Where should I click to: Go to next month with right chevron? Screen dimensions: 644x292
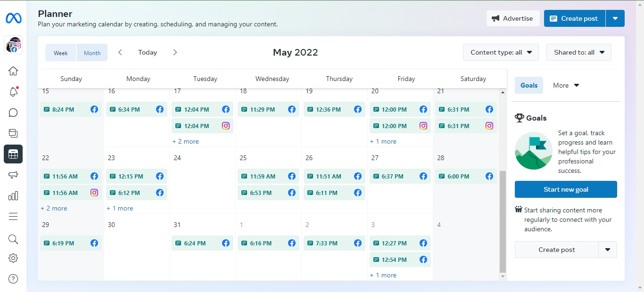[175, 52]
